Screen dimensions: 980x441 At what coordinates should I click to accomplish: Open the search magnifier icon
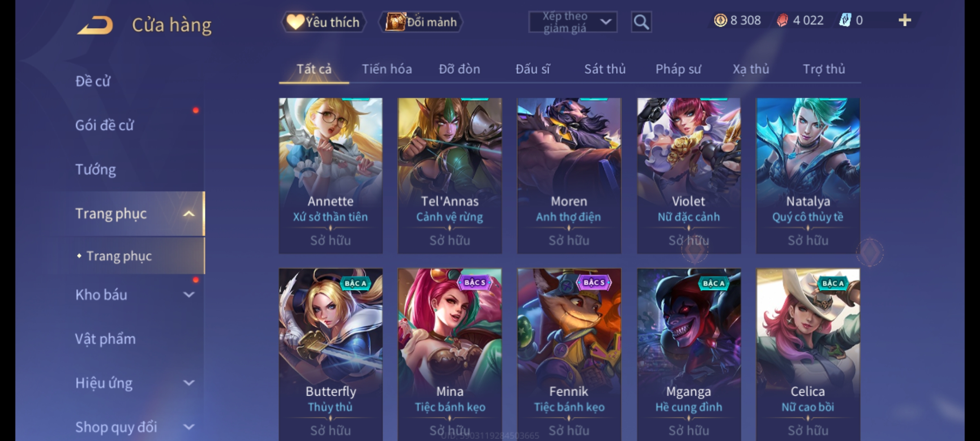coord(641,22)
